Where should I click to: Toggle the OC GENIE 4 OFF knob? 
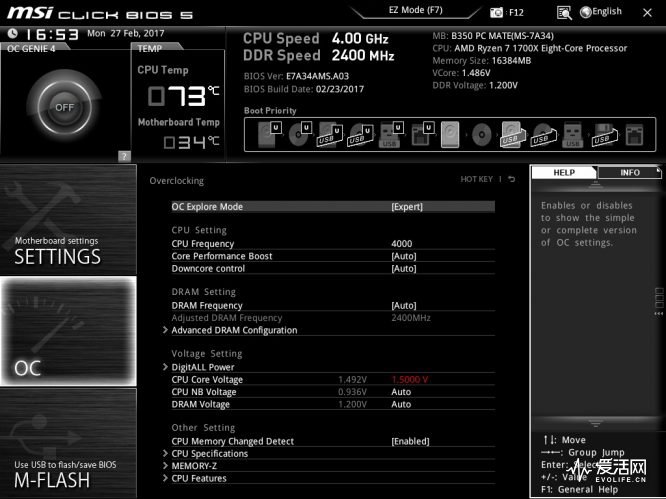(x=64, y=107)
